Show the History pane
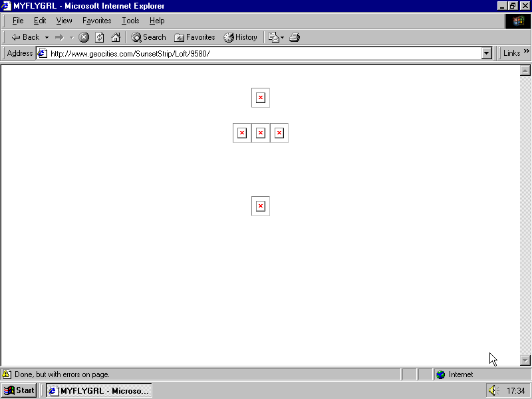The height and width of the screenshot is (399, 532). (240, 37)
